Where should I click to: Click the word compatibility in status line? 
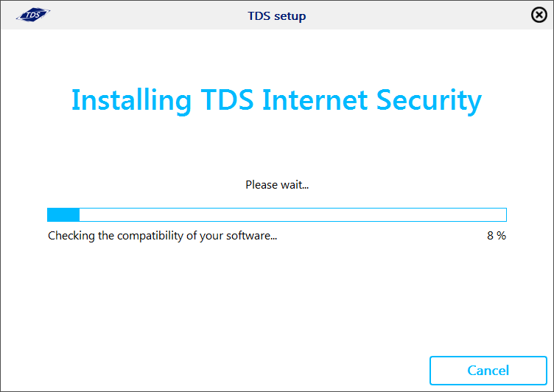[x=150, y=236]
